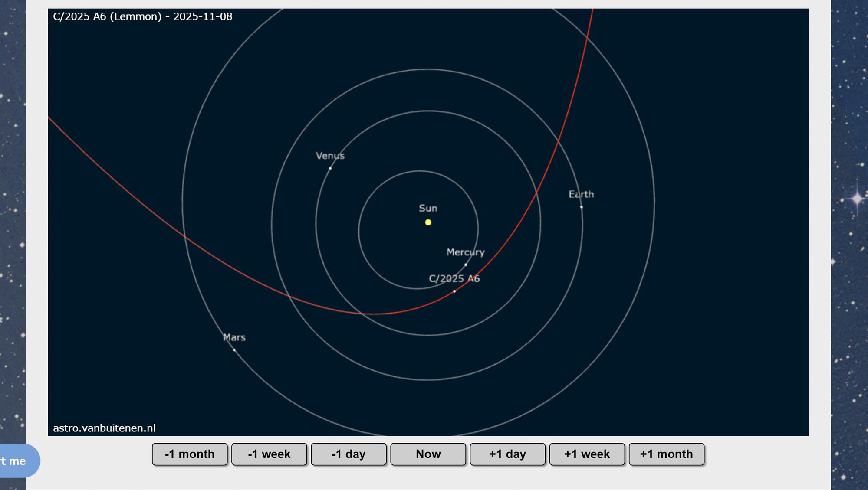Click the partially visible blue support button

17,461
